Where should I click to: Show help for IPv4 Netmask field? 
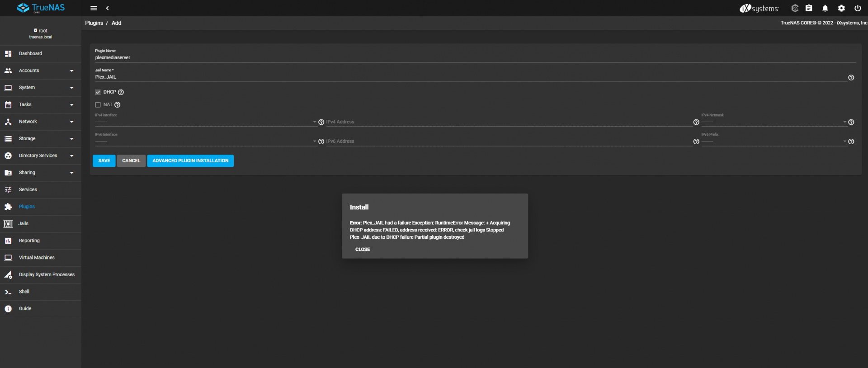coord(851,122)
